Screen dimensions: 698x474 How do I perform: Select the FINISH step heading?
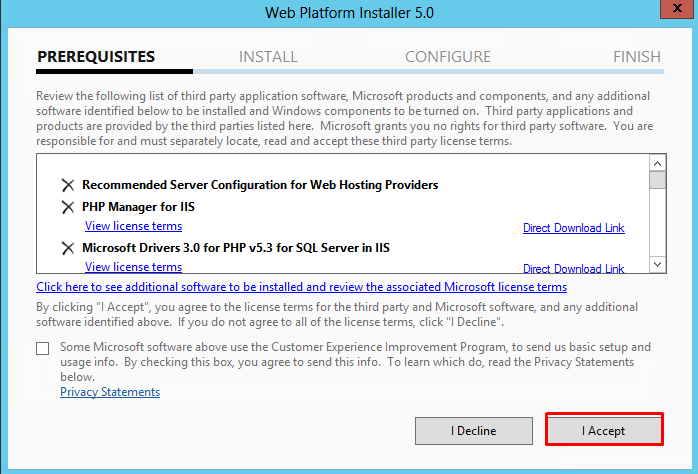[637, 57]
